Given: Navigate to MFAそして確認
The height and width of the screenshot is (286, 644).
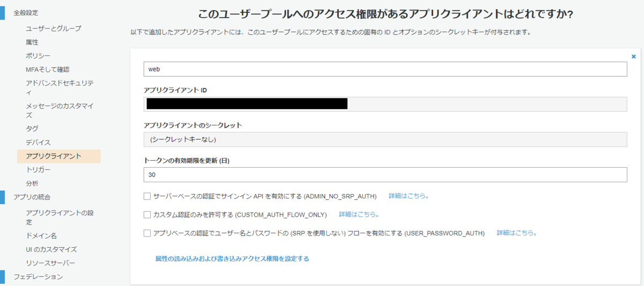Looking at the screenshot, I should pyautogui.click(x=47, y=69).
